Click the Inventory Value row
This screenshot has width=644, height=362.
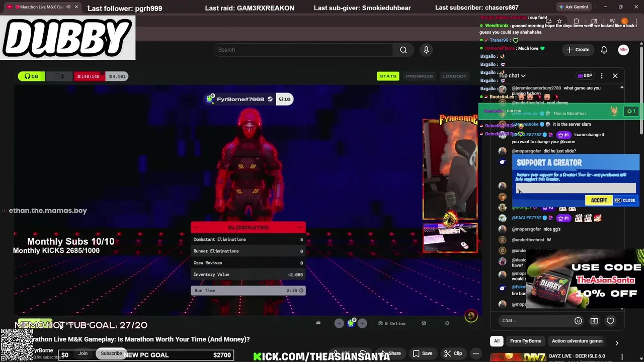[x=248, y=275]
